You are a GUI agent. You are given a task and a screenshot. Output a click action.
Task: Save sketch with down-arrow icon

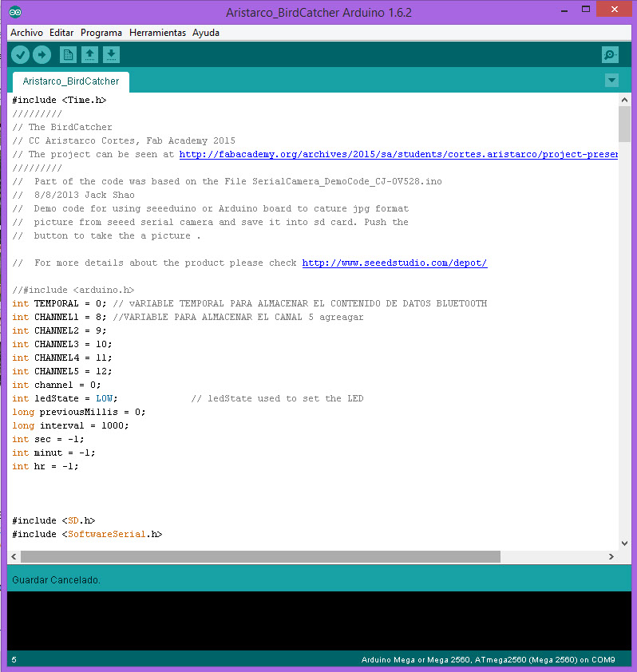pos(111,55)
